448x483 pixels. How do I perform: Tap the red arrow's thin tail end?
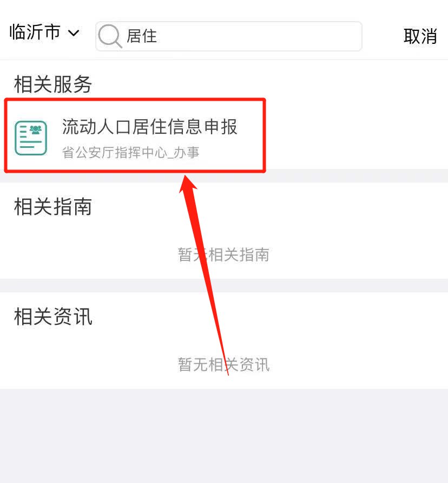(227, 371)
